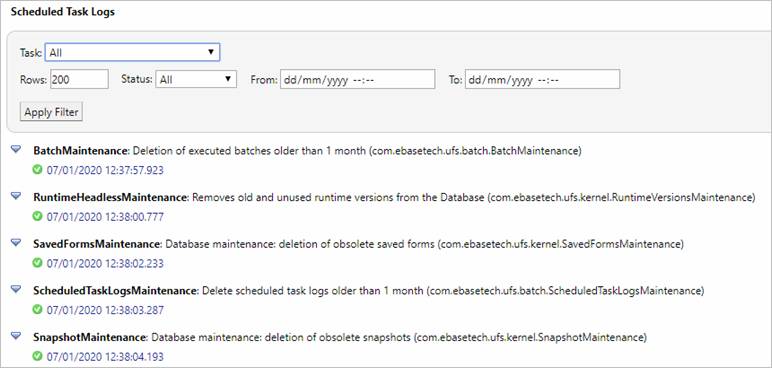Screen dimensions: 772x368
Task: Collapse the BatchMaintenance task section
Action: coord(16,149)
